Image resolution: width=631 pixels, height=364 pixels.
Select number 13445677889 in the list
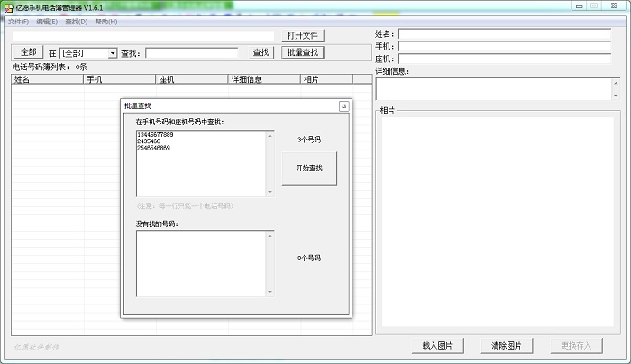155,135
